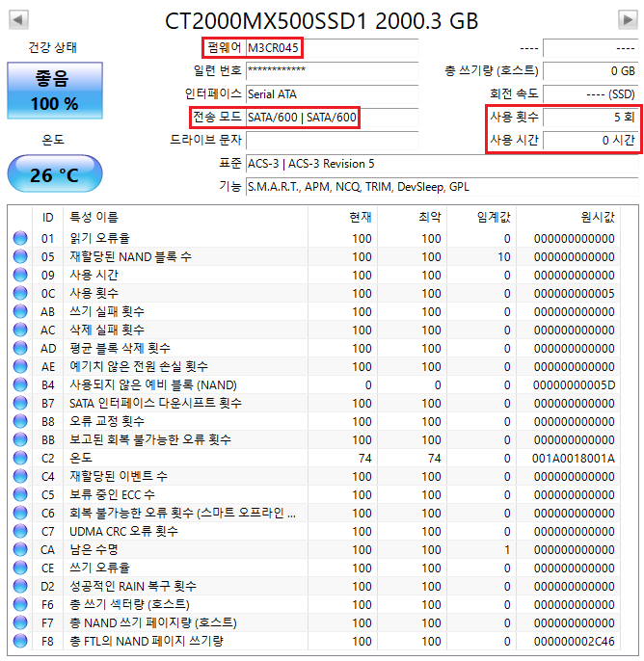This screenshot has height=661, width=644.
Task: Click status orb for BB 회복 불가능한 오류
Action: click(20, 439)
